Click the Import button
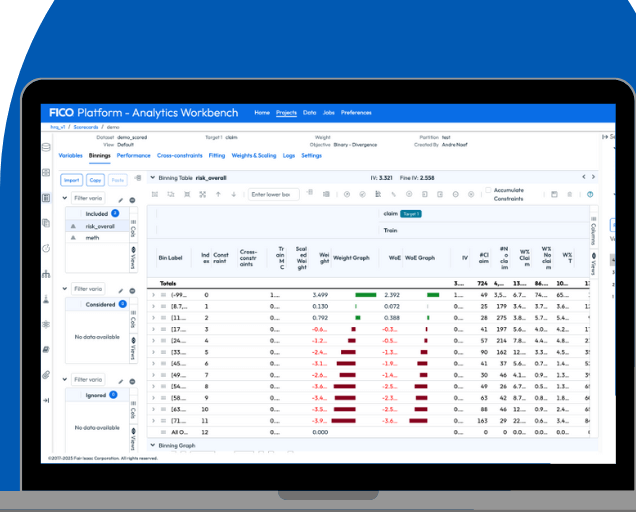This screenshot has height=512, width=636. 72,180
